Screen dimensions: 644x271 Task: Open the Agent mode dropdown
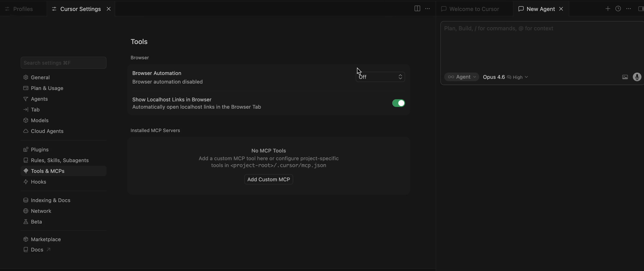point(461,77)
